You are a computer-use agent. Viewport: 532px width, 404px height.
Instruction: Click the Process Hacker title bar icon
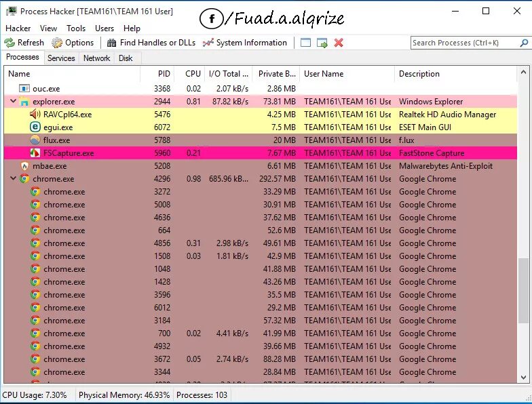[11, 11]
